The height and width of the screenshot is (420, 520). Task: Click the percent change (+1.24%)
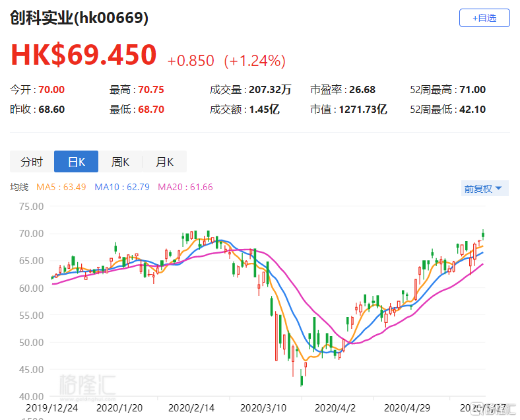[x=255, y=61]
